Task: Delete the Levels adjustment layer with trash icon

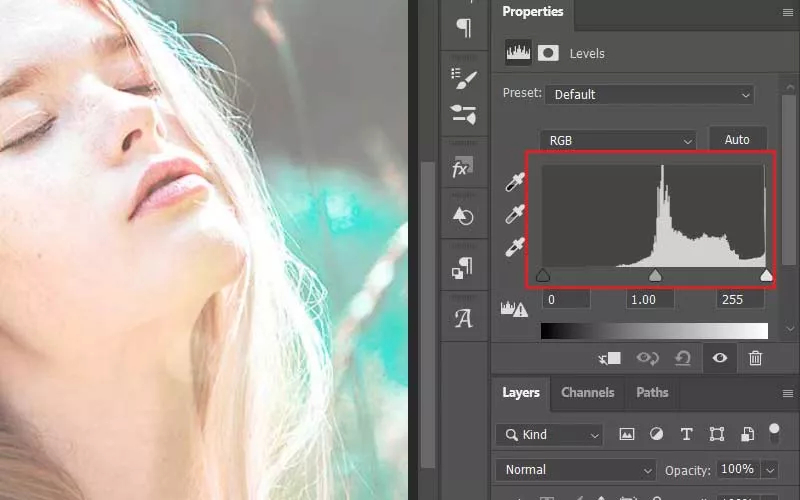Action: (x=756, y=358)
